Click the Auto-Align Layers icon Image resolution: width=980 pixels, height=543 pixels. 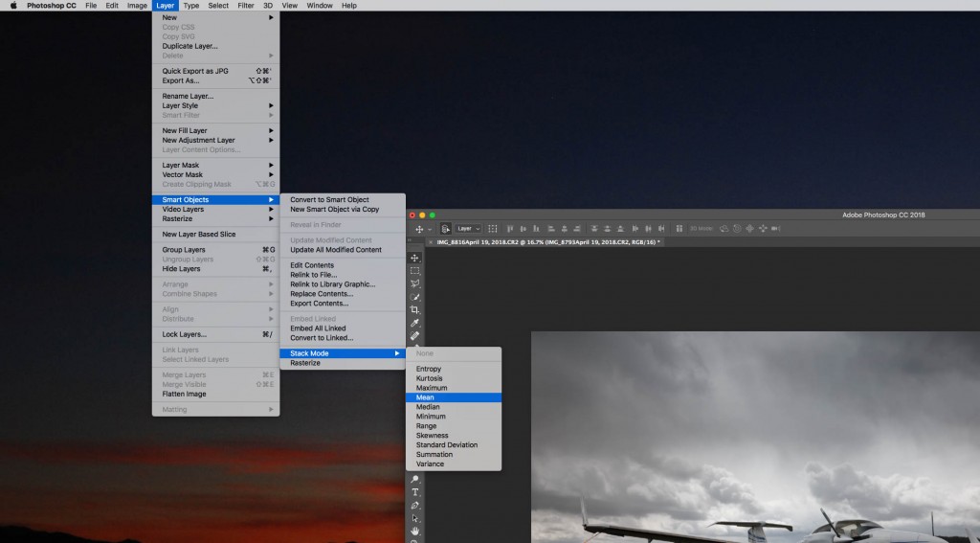pyautogui.click(x=679, y=228)
